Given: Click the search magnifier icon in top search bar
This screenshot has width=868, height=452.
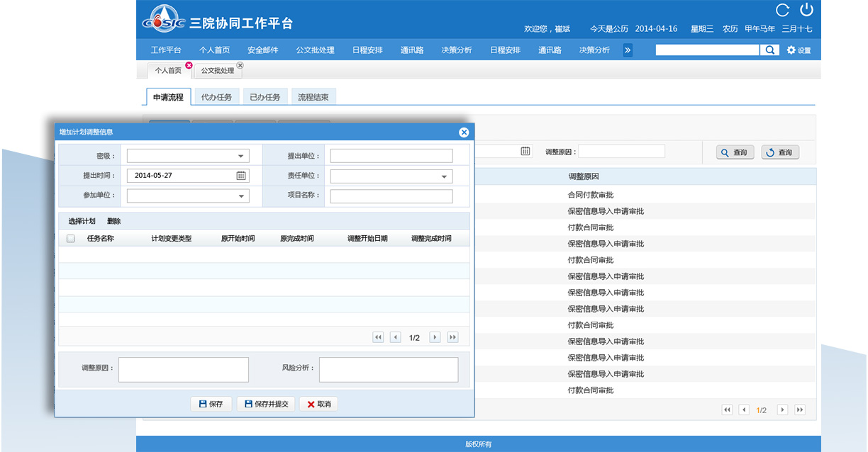Looking at the screenshot, I should coord(770,50).
